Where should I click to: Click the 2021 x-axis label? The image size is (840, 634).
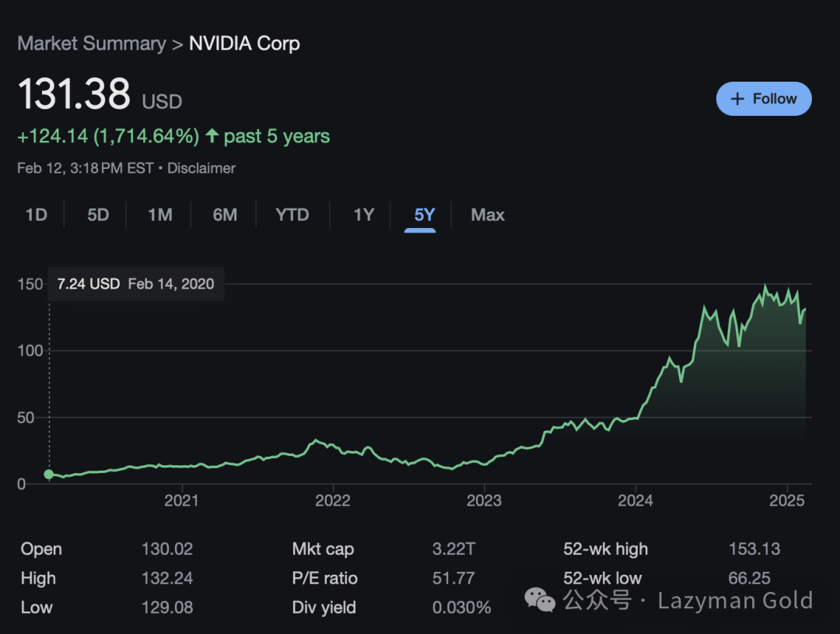click(x=181, y=500)
